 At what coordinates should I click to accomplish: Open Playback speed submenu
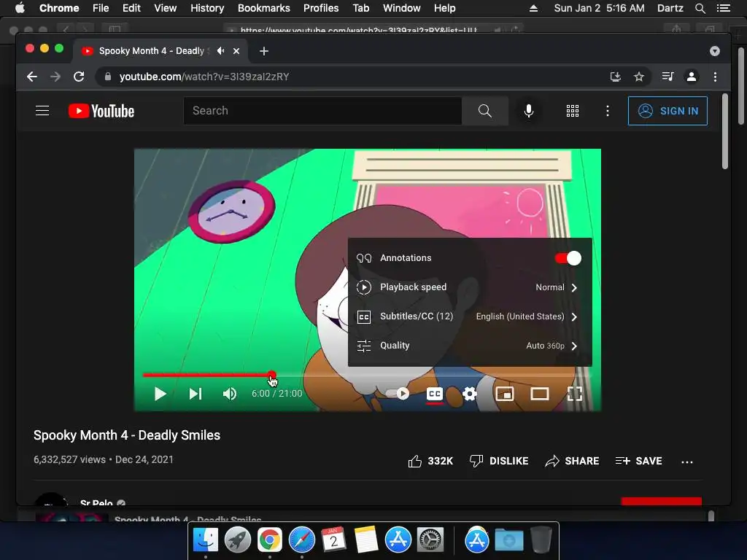click(x=470, y=287)
